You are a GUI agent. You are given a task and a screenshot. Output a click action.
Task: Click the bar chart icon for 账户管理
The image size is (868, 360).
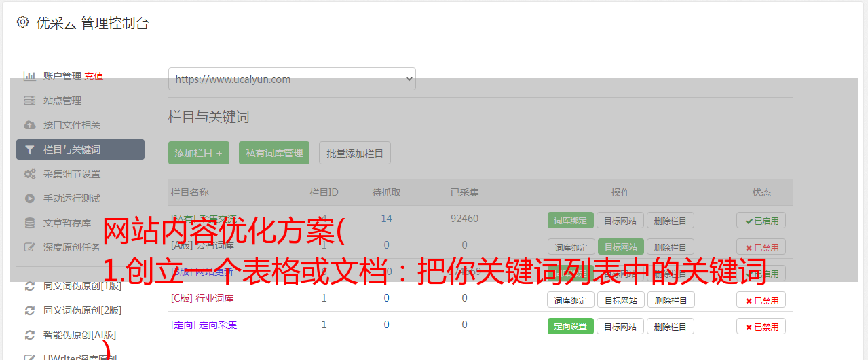click(x=29, y=76)
